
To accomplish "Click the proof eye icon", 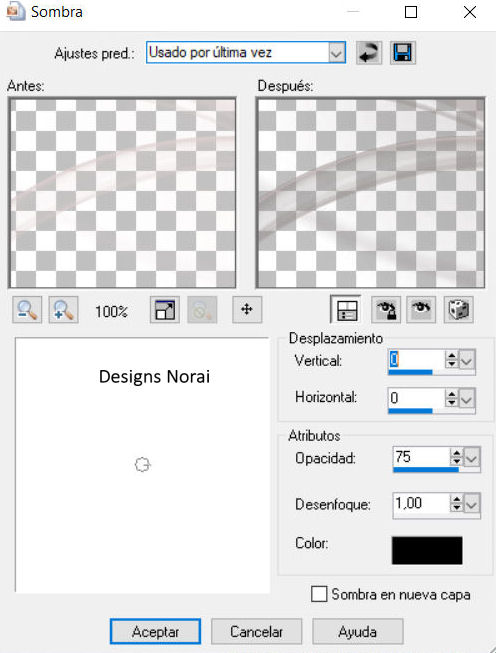I will (x=421, y=310).
